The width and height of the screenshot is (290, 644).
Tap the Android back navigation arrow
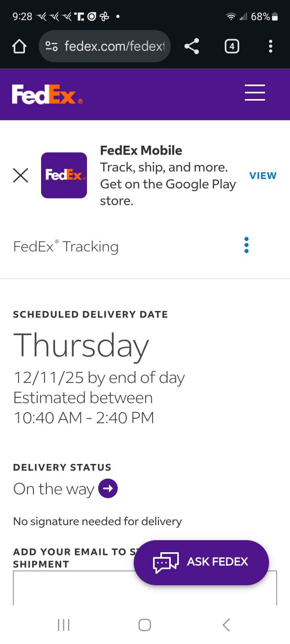point(226,625)
